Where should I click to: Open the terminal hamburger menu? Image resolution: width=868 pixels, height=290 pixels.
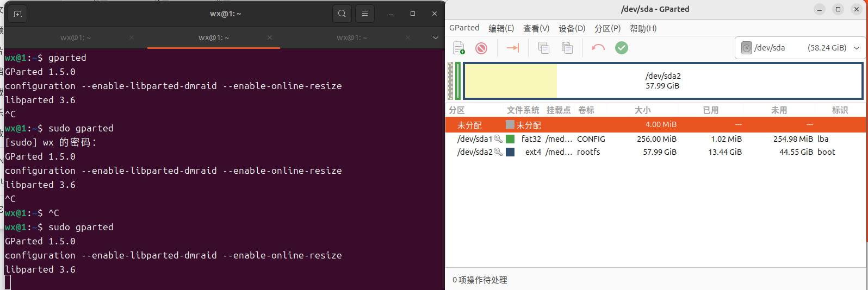(x=365, y=14)
